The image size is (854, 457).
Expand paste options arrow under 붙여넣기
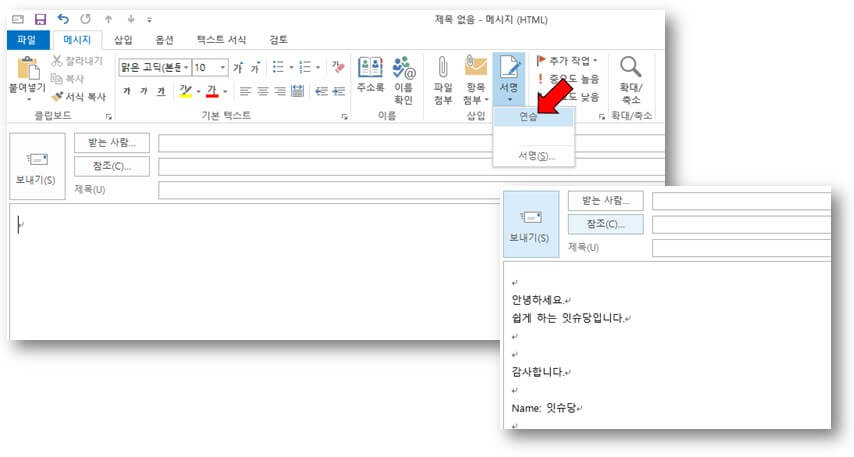coord(29,100)
